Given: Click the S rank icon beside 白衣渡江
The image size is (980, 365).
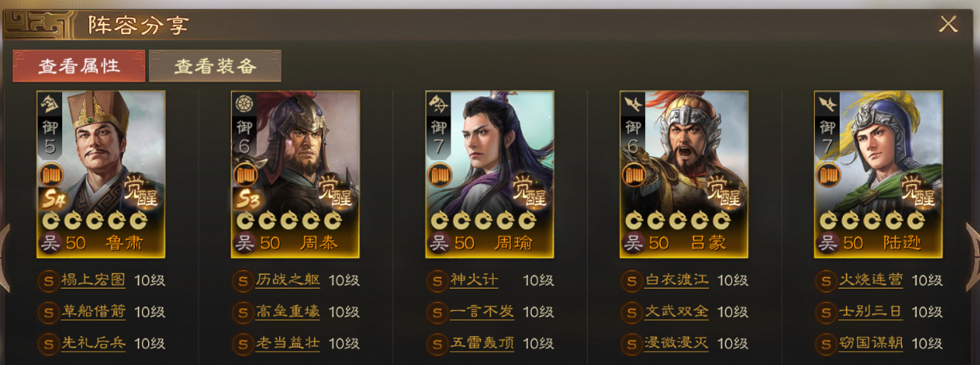Looking at the screenshot, I should coord(631,281).
